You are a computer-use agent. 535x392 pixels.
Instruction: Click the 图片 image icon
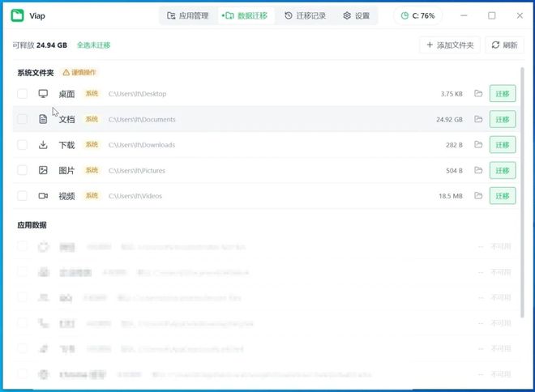[x=43, y=170]
